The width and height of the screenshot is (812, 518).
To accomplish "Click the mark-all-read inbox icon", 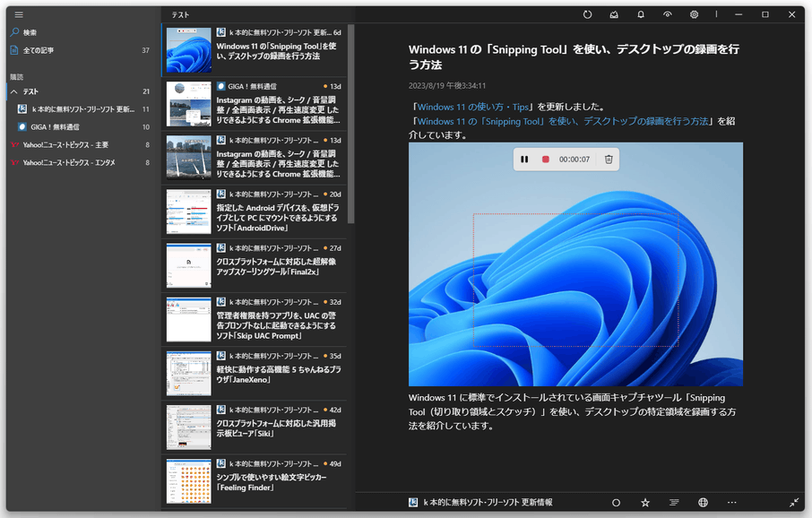I will coord(614,14).
